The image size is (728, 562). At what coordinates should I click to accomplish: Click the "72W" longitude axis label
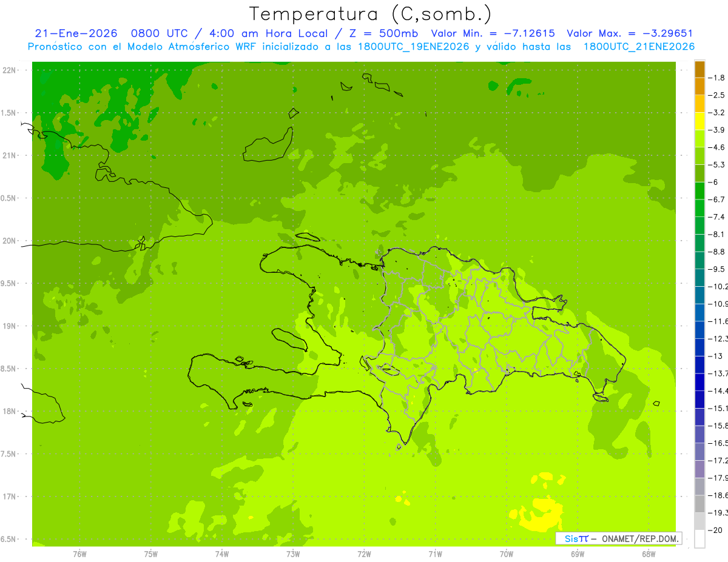click(x=364, y=554)
